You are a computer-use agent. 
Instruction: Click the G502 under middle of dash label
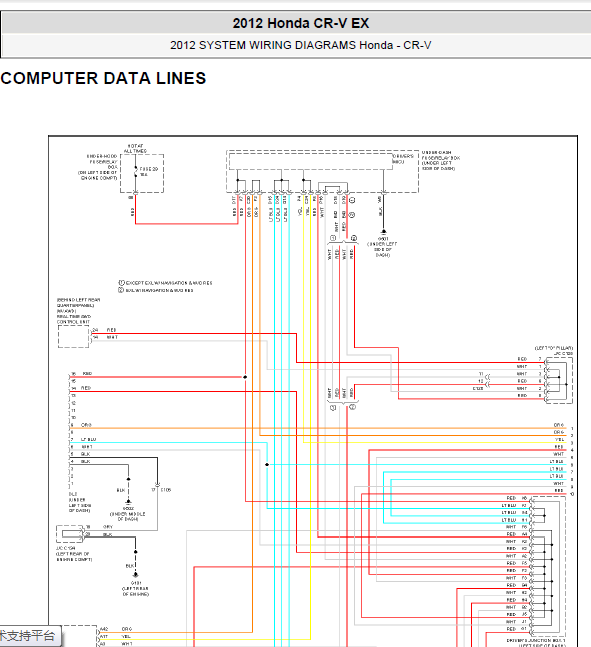[x=128, y=514]
